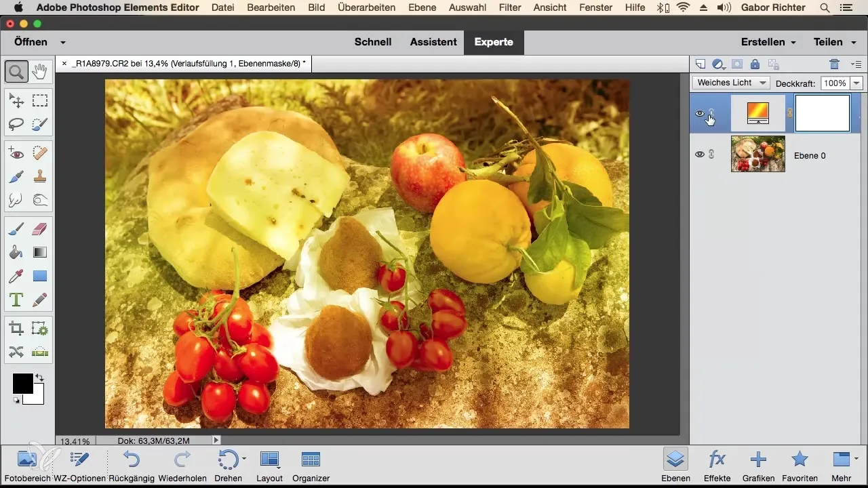
Task: Select the Zoom magnifier tool
Action: (16, 70)
